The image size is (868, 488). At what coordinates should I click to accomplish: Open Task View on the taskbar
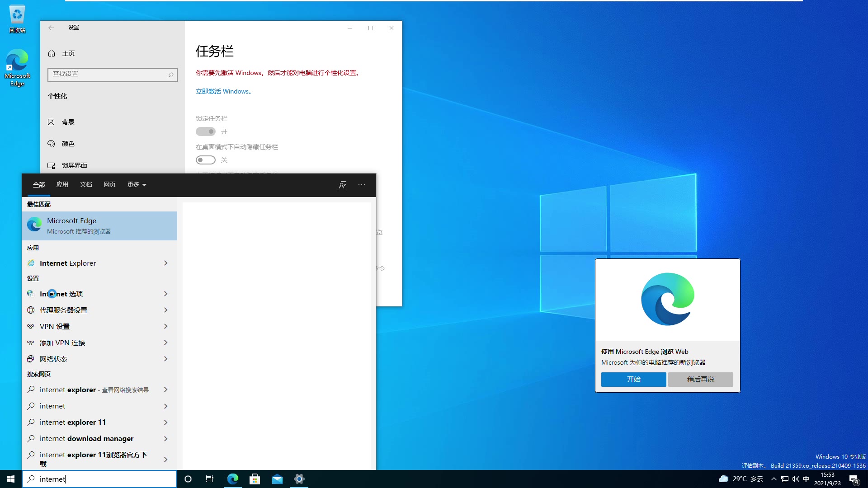point(210,479)
